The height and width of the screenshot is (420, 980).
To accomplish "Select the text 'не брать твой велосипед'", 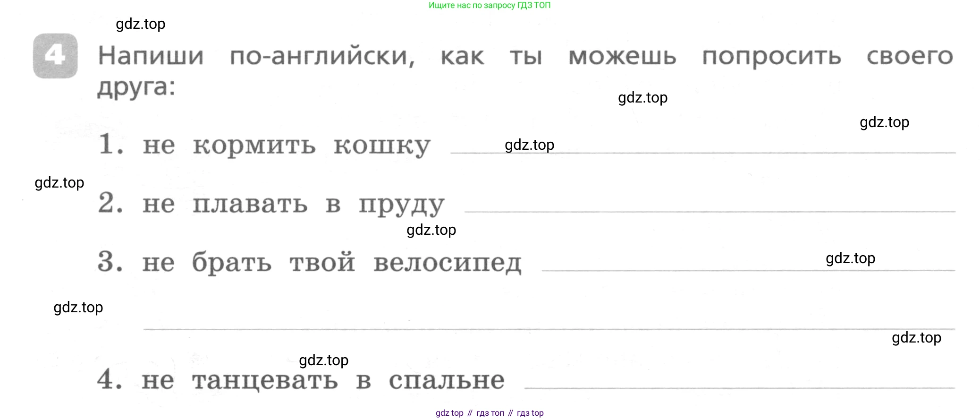I will click(x=332, y=263).
